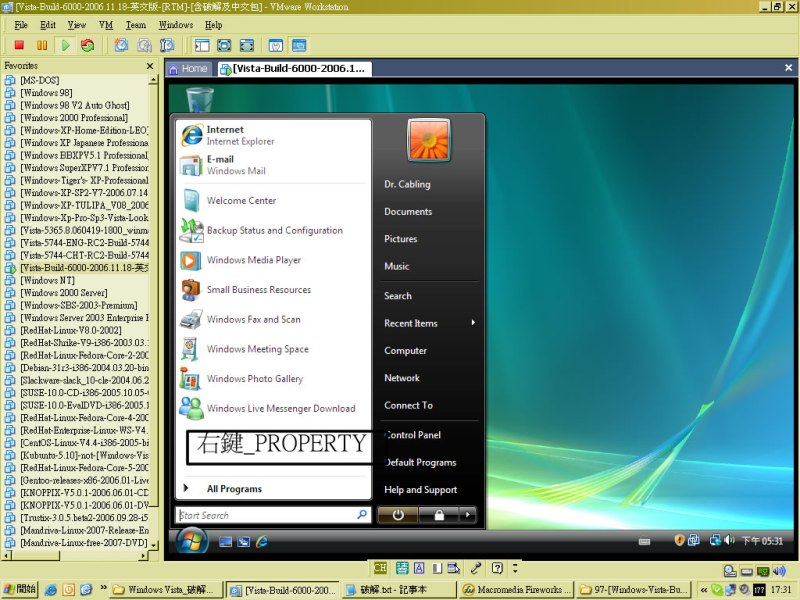Click the Console view icon in toolbar
800x600 pixels.
click(299, 45)
